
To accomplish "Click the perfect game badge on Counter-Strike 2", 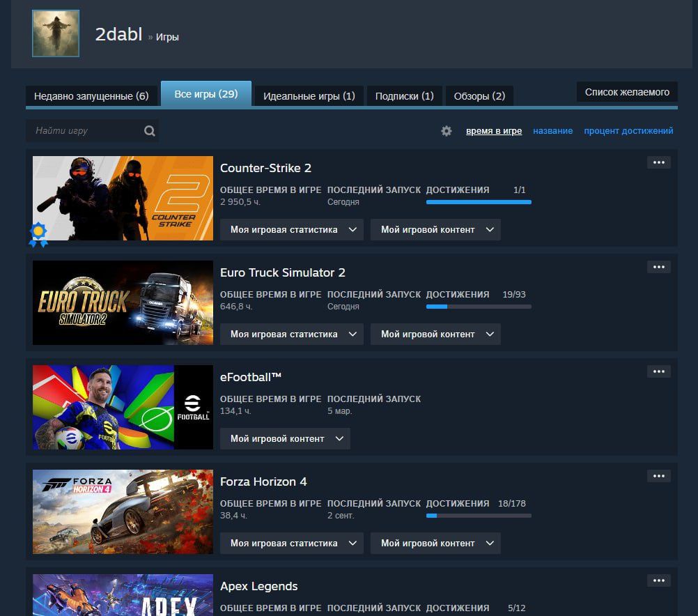I will 38,234.
